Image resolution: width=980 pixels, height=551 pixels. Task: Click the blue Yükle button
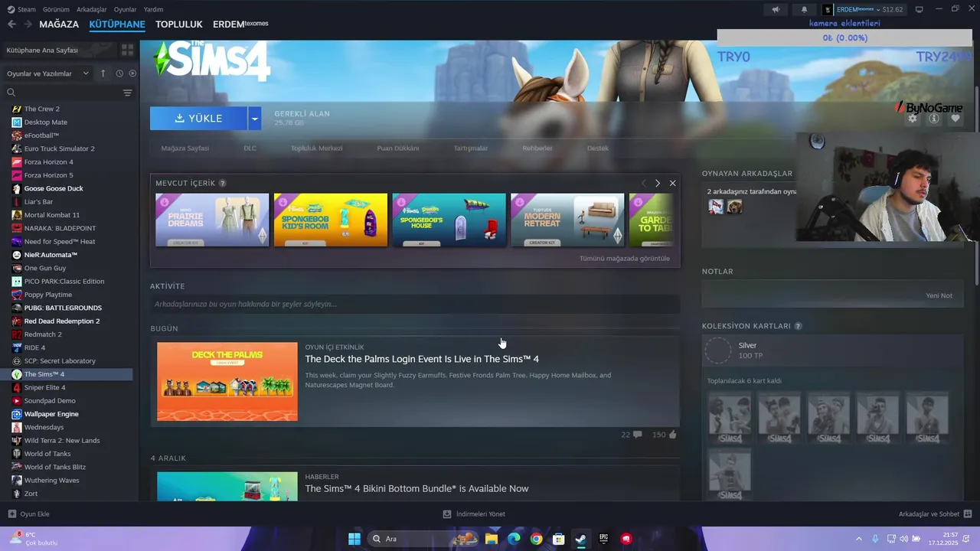coord(198,119)
